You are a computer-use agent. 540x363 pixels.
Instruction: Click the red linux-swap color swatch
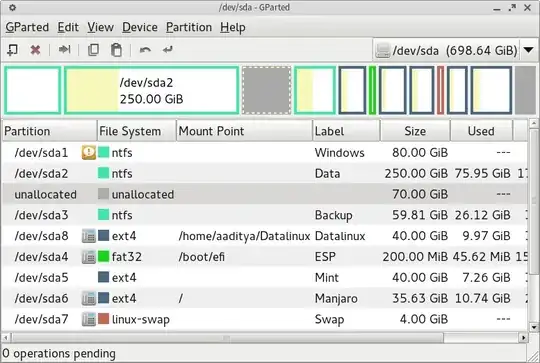pos(103,319)
